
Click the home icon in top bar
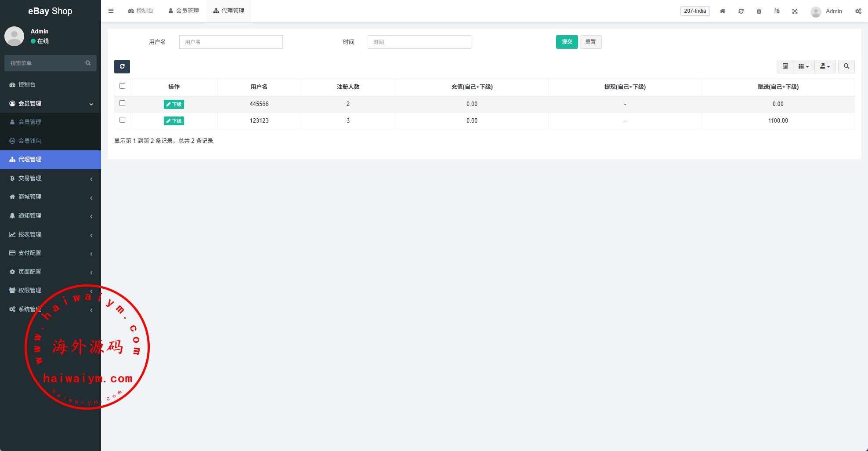pyautogui.click(x=723, y=11)
